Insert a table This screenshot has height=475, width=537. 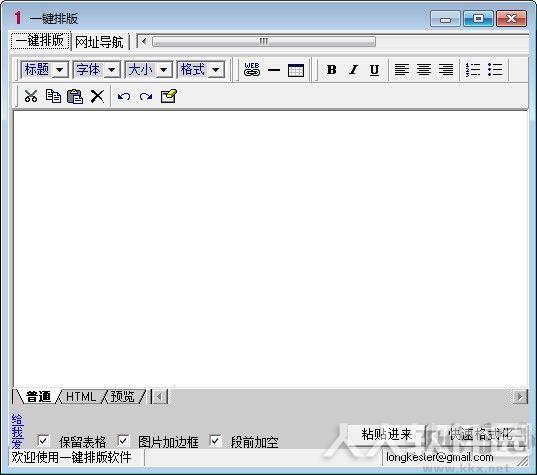coord(296,70)
